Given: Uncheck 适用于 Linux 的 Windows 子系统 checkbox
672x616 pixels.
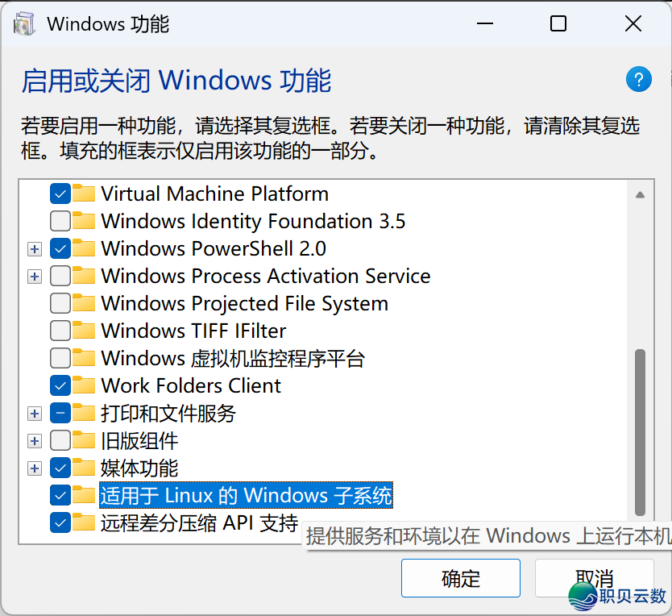Looking at the screenshot, I should click(60, 494).
